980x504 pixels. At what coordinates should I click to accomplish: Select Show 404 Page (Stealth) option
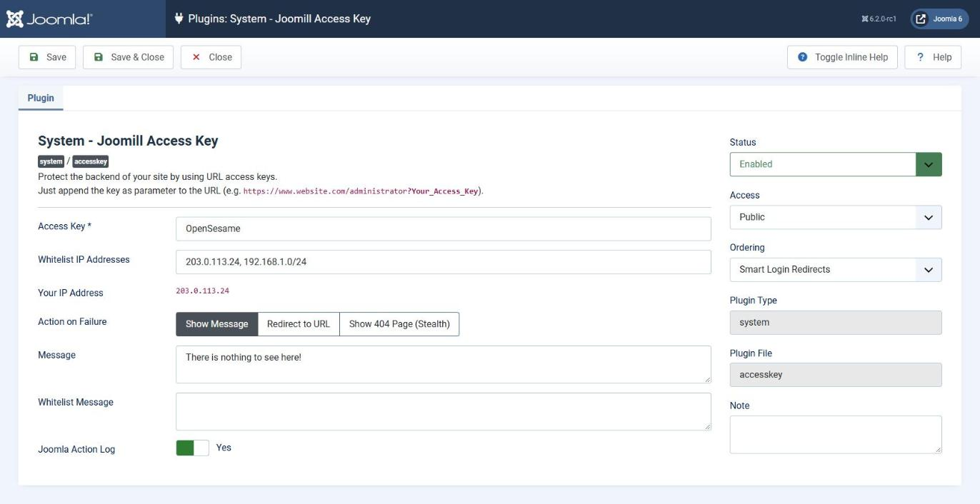(x=399, y=324)
